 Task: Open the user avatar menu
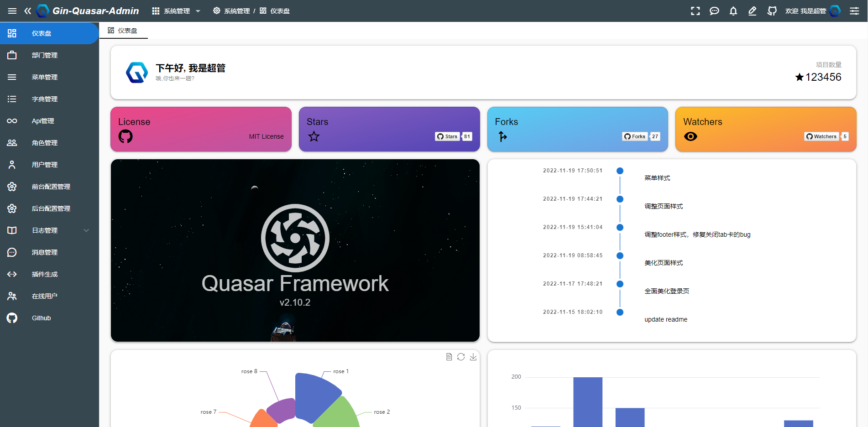835,11
